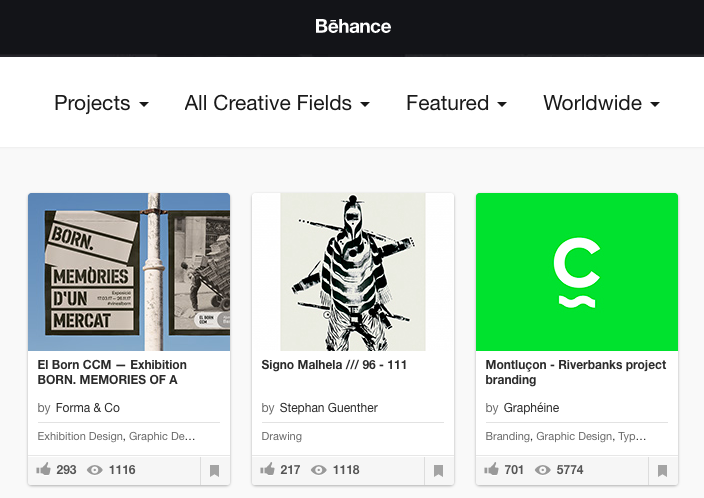Bookmark the El Born CCM project
This screenshot has height=498, width=704.
pyautogui.click(x=215, y=471)
